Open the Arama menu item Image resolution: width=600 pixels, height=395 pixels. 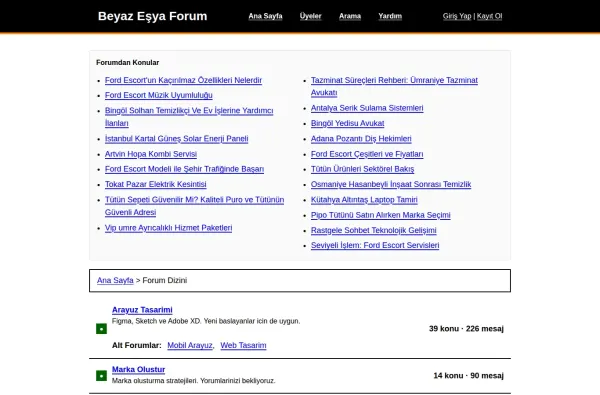[350, 16]
